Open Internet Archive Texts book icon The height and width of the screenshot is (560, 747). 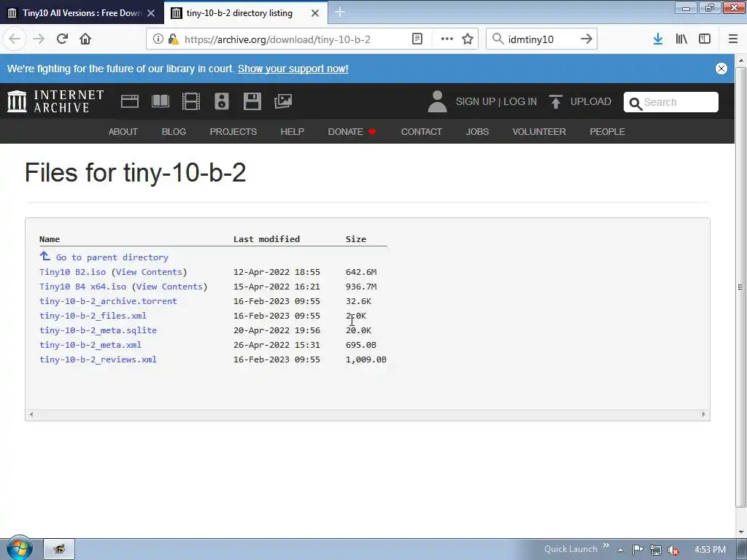tap(160, 101)
